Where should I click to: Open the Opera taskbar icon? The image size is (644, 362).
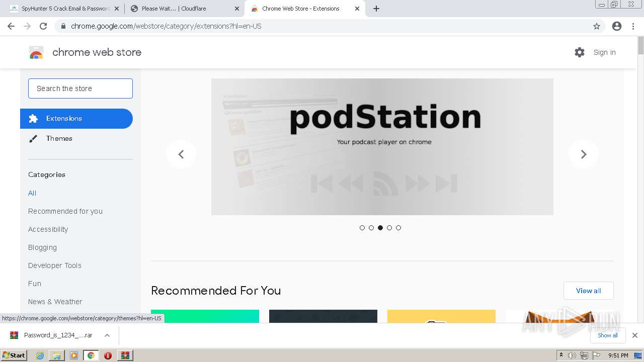click(x=108, y=355)
